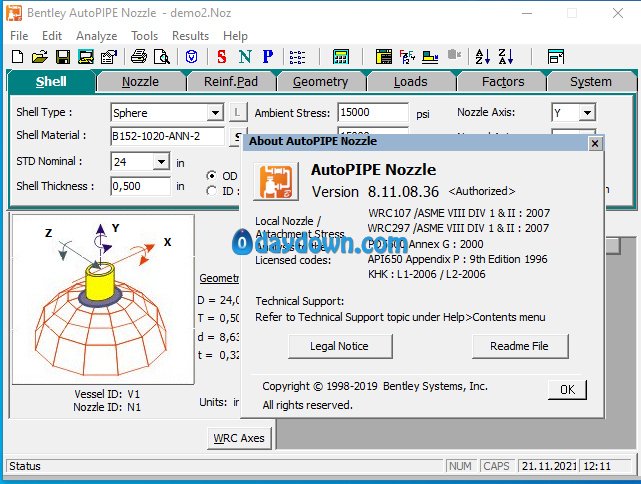641x484 pixels.
Task: Click the Shell Material input field
Action: click(167, 136)
